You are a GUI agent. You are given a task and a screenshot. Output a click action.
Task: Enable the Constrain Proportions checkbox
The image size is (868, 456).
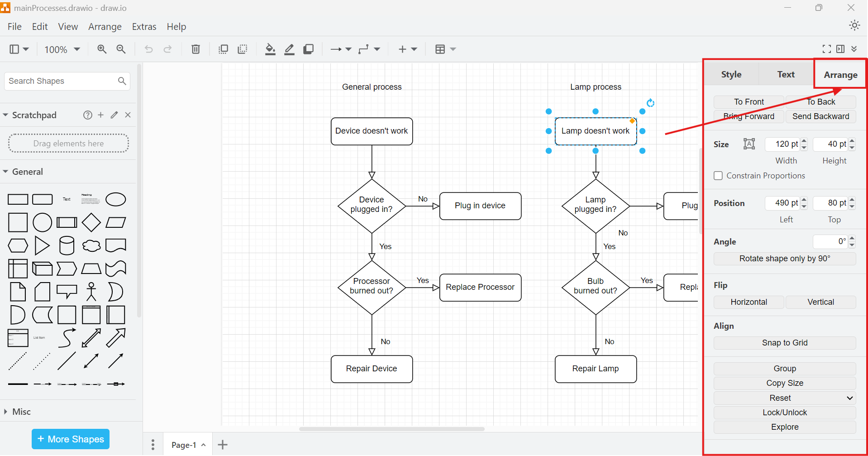click(718, 175)
